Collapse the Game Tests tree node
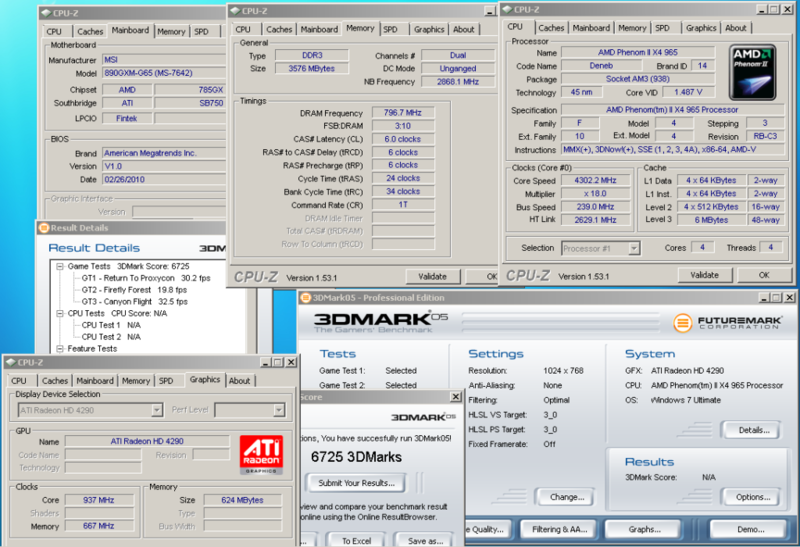Image resolution: width=800 pixels, height=547 pixels. tap(58, 266)
